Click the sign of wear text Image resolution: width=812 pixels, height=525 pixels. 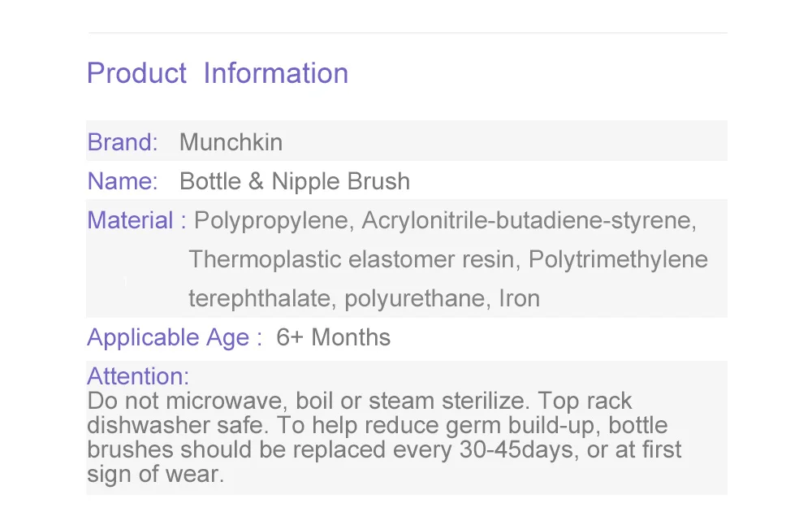[155, 475]
